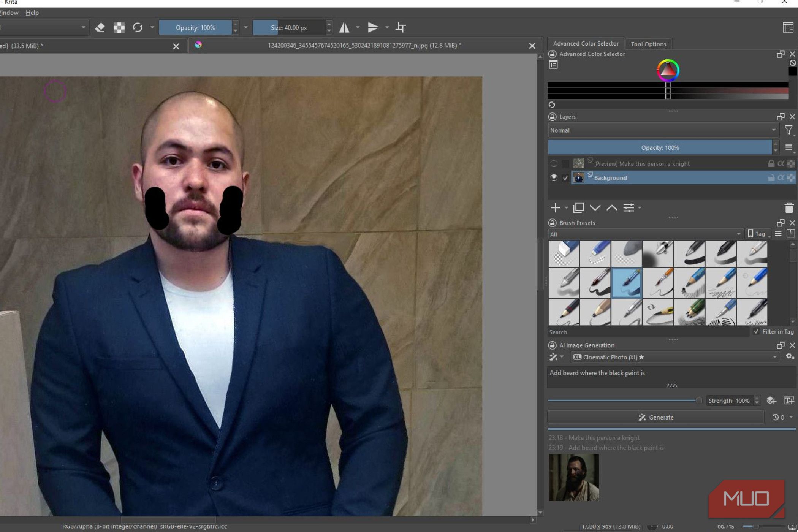
Task: Switch to Tool Options tab
Action: click(648, 44)
